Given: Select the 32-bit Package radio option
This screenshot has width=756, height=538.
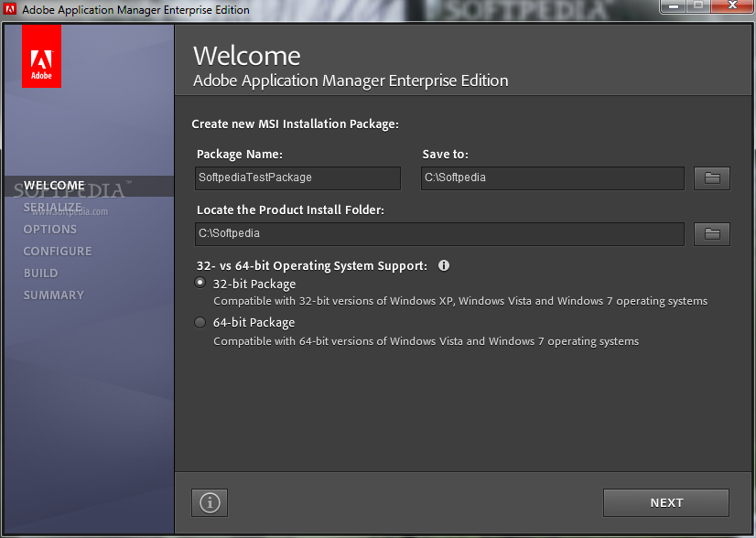Looking at the screenshot, I should point(200,283).
